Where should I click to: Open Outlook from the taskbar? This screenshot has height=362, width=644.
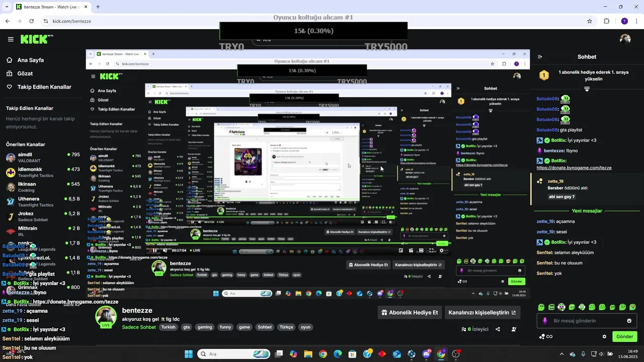tap(397, 354)
